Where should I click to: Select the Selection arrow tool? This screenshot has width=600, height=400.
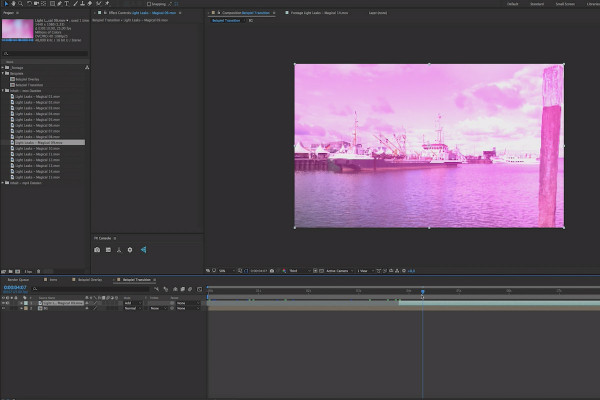pos(6,3)
